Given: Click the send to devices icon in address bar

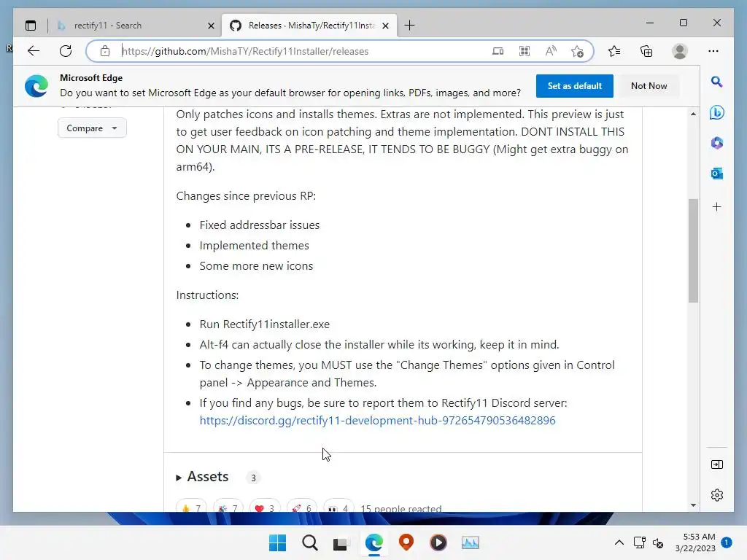Looking at the screenshot, I should [498, 51].
